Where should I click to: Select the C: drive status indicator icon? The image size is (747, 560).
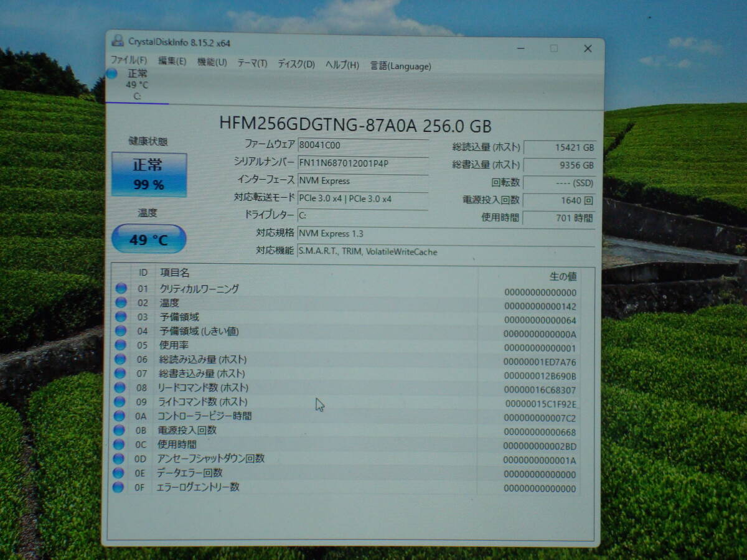pyautogui.click(x=112, y=73)
